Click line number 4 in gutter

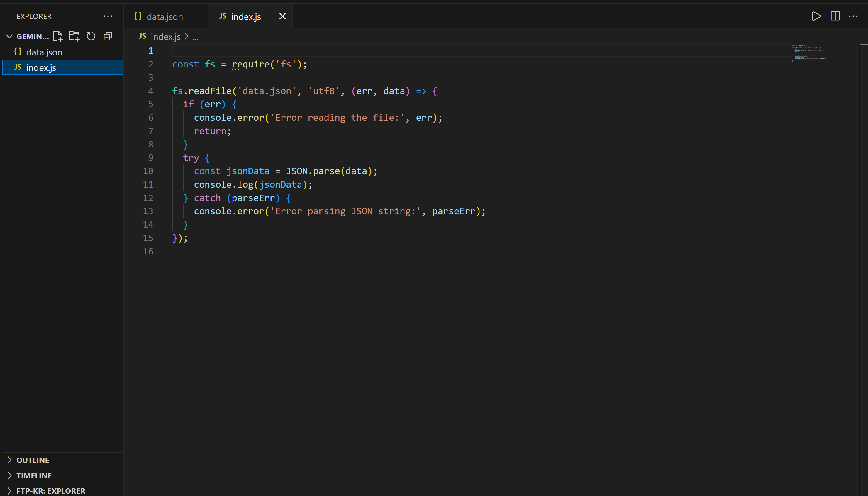(151, 91)
